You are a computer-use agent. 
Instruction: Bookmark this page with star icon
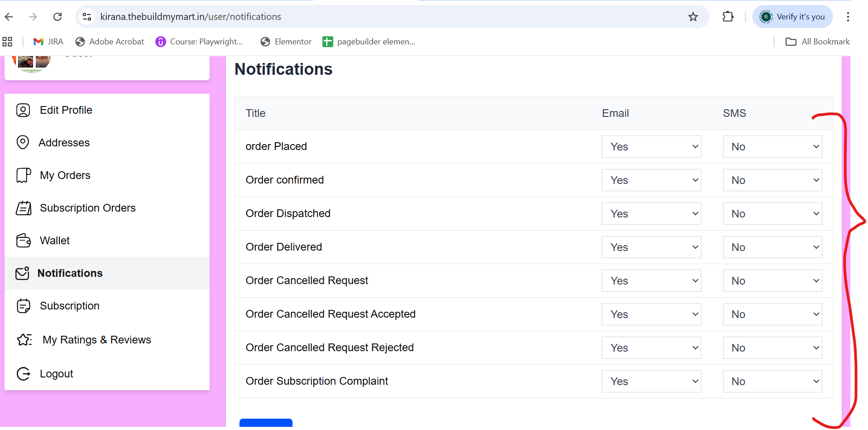pyautogui.click(x=693, y=17)
